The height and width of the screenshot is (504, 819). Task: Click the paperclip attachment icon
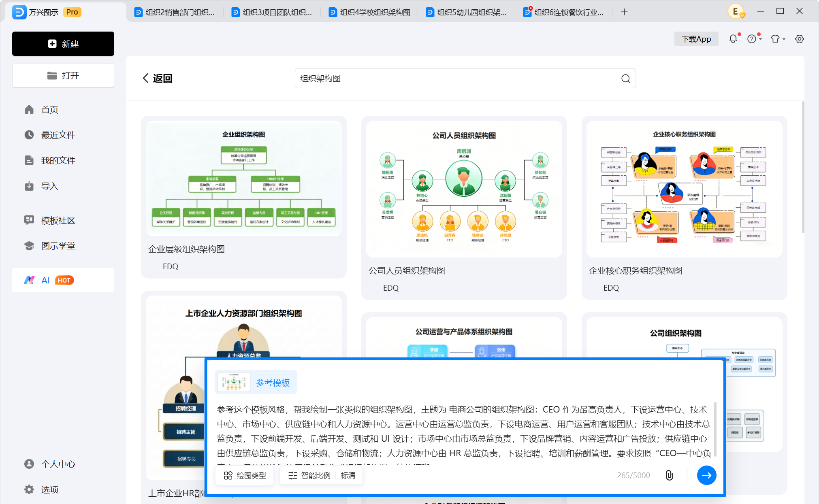coord(670,475)
